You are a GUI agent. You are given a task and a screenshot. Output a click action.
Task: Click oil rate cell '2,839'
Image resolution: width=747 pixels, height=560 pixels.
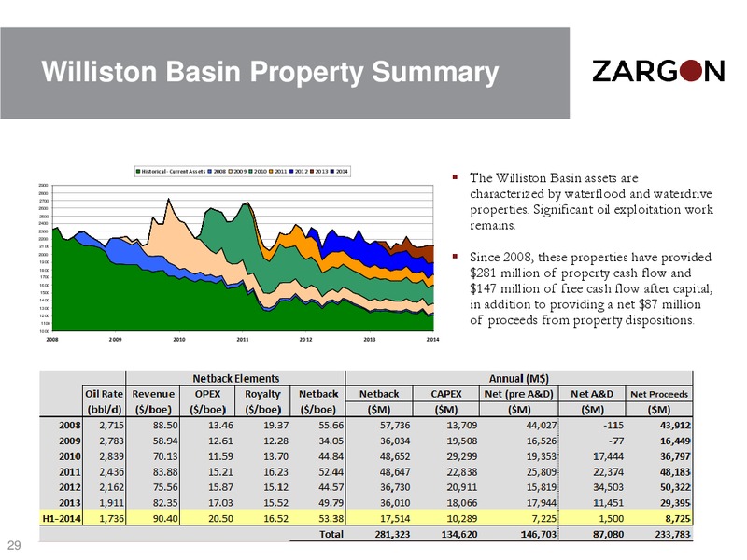tap(111, 456)
